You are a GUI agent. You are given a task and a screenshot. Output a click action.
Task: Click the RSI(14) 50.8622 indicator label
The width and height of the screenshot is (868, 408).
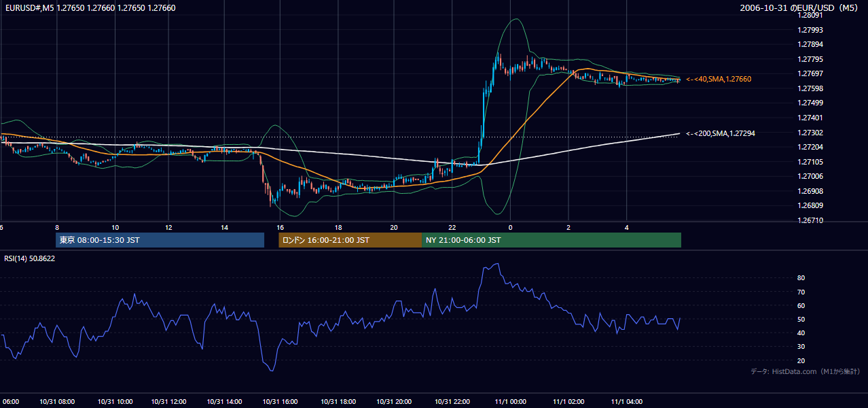tap(30, 258)
